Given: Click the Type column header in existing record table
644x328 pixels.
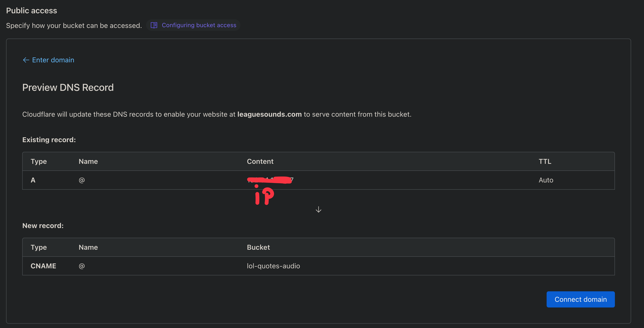Looking at the screenshot, I should click(x=38, y=161).
